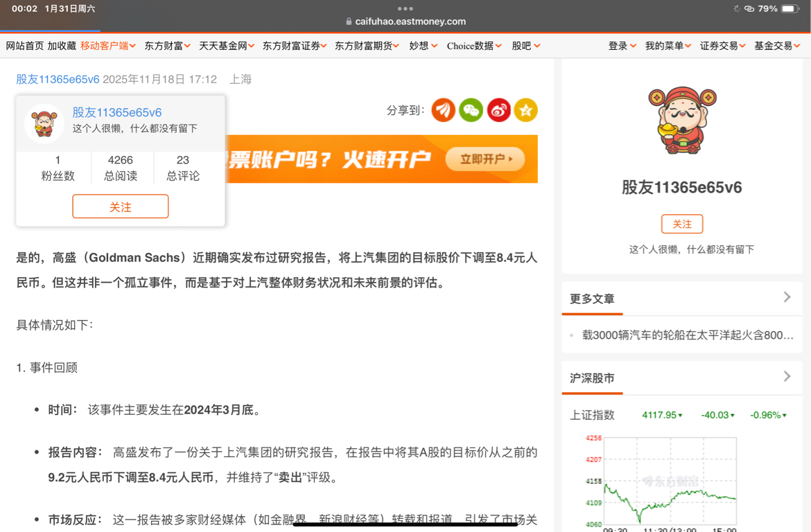Click the publish time 2025年11月18日 17:12
Image resolution: width=811 pixels, height=532 pixels.
pos(160,79)
